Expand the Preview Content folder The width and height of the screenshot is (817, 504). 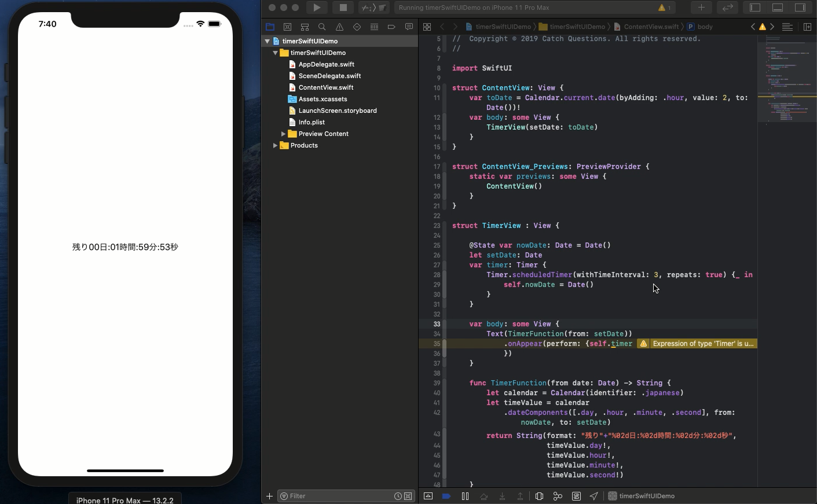pos(283,134)
